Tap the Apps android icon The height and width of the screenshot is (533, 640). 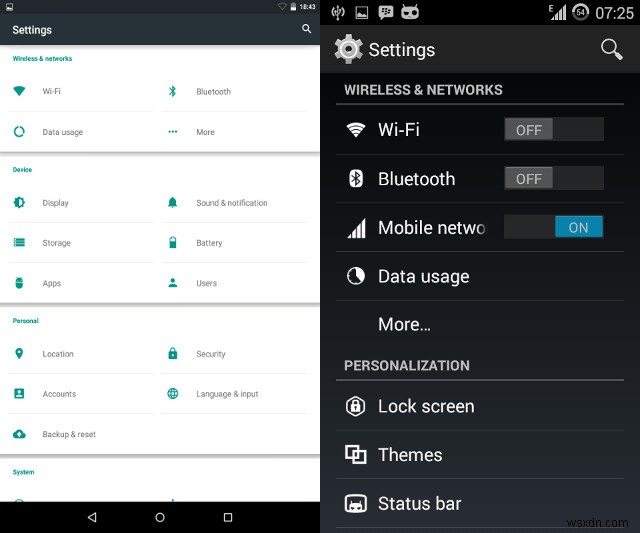[x=19, y=282]
